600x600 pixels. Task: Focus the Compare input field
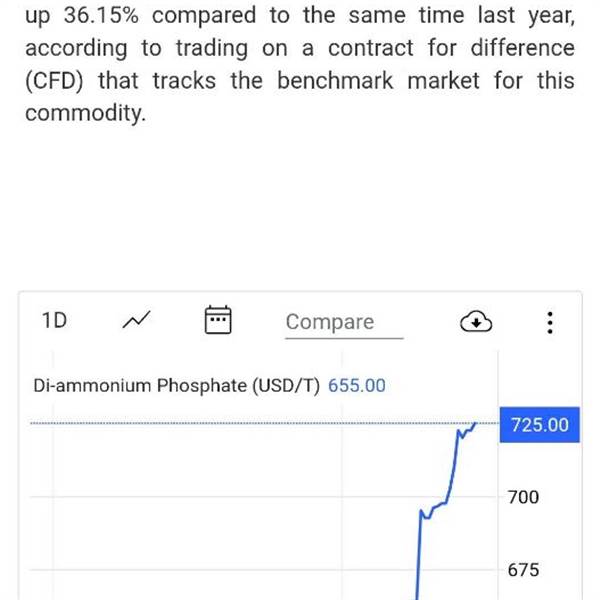tap(344, 322)
